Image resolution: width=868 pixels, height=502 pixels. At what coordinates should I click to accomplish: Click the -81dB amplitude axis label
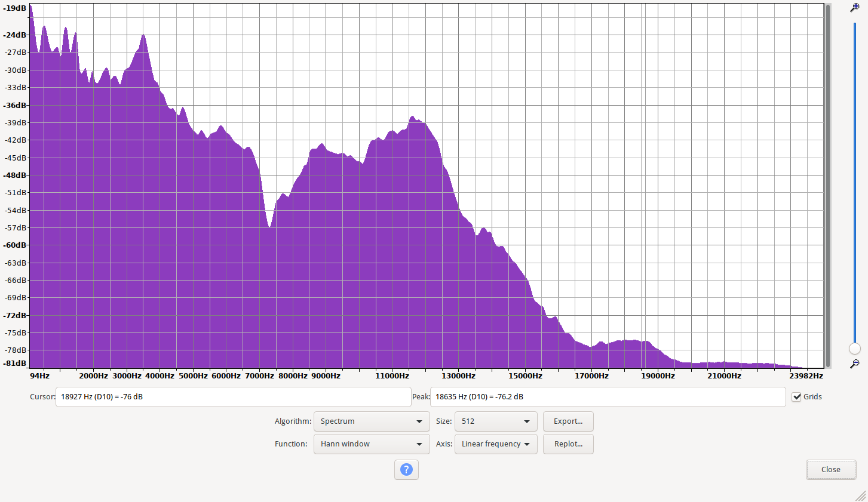point(15,364)
